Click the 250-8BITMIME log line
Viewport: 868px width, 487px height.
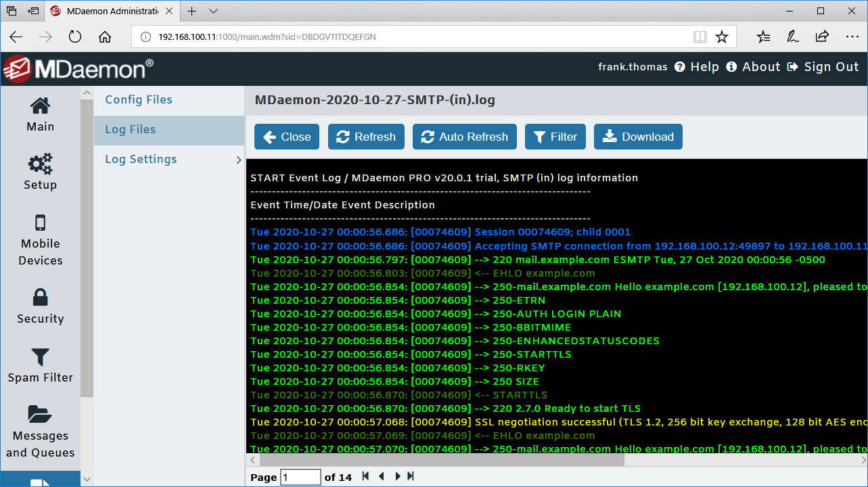pyautogui.click(x=411, y=327)
